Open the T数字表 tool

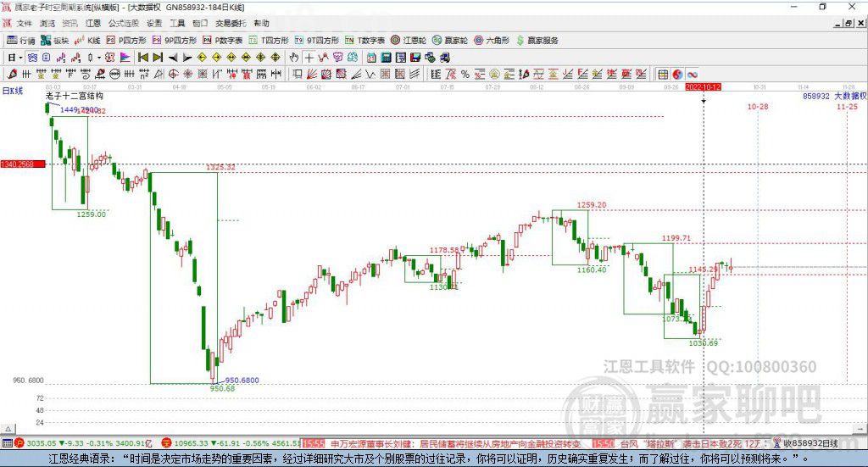[364, 41]
